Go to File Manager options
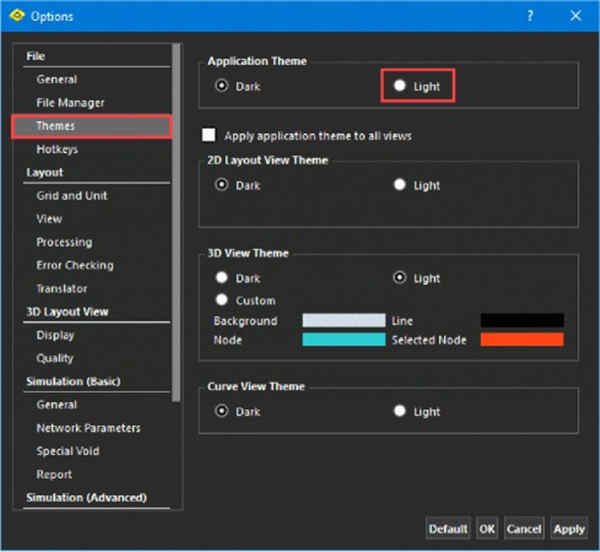600x552 pixels. point(70,103)
